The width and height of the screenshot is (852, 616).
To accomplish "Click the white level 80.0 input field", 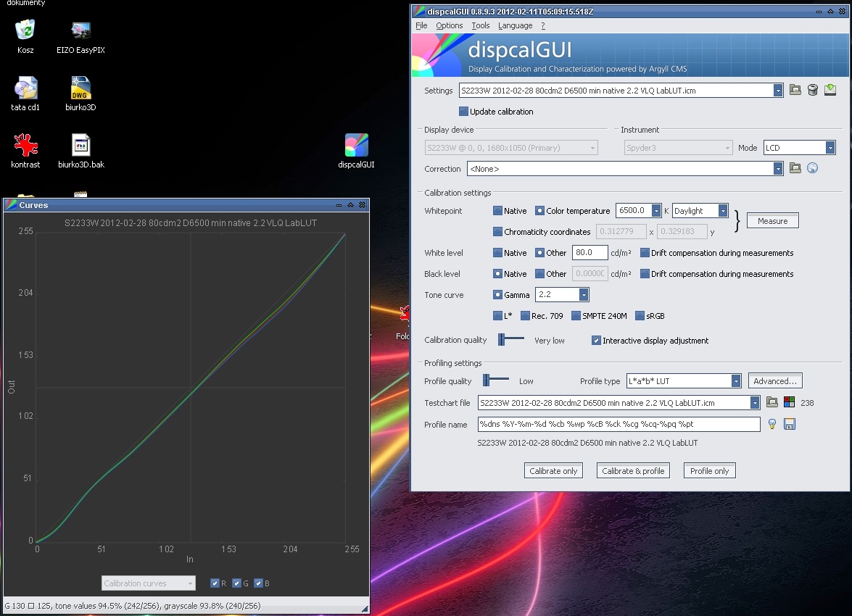I will click(x=590, y=253).
